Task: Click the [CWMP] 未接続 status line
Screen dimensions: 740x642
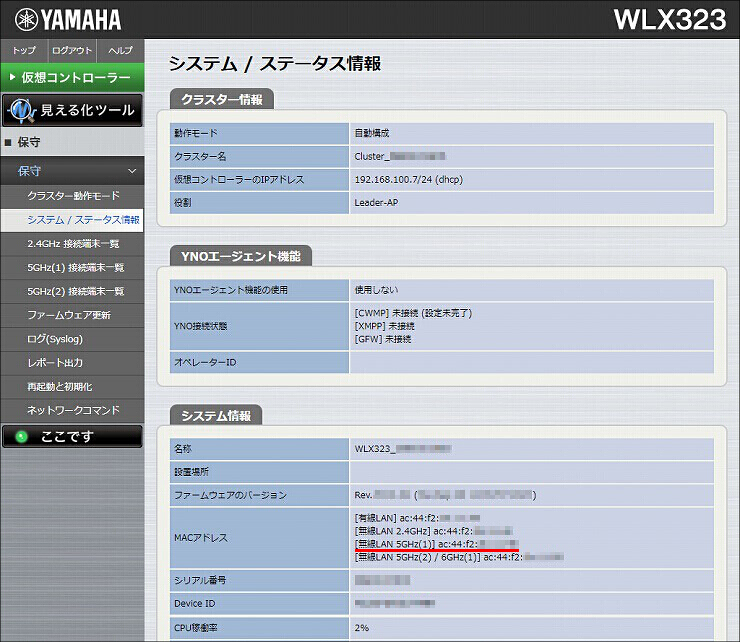Action: [413, 313]
